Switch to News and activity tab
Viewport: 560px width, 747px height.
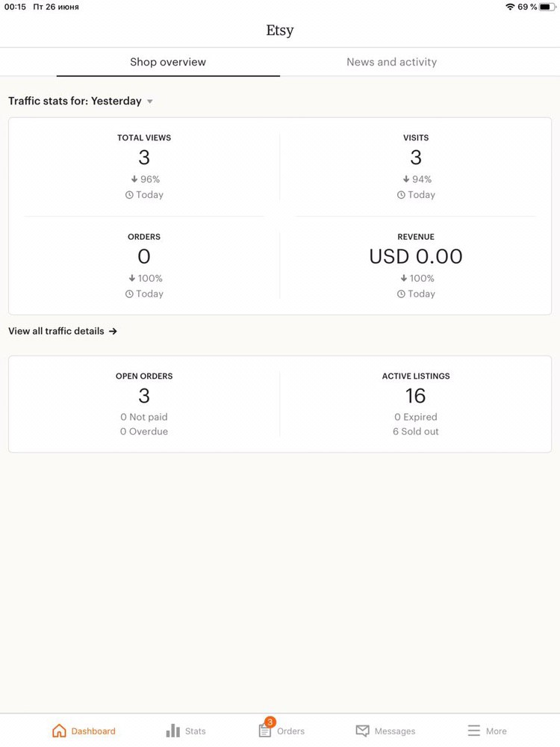[x=391, y=62]
